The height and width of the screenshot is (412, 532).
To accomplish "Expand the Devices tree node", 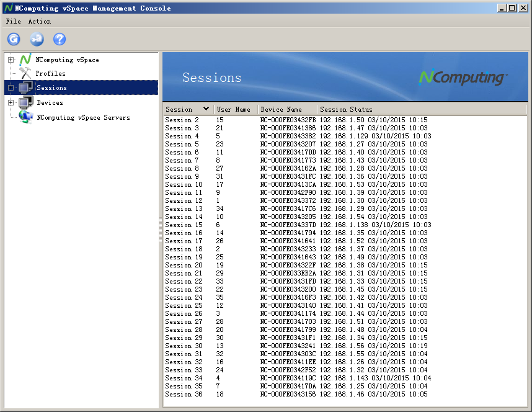I will pos(11,102).
